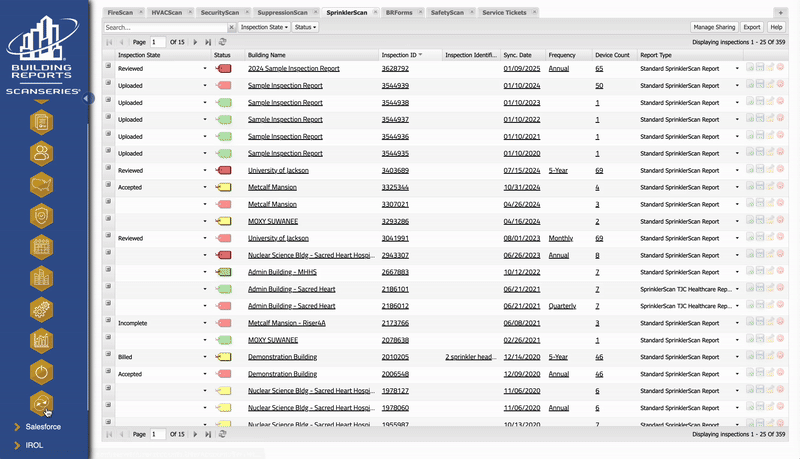Open the gears settings icon in sidebar
The image size is (800, 459).
pos(42,309)
